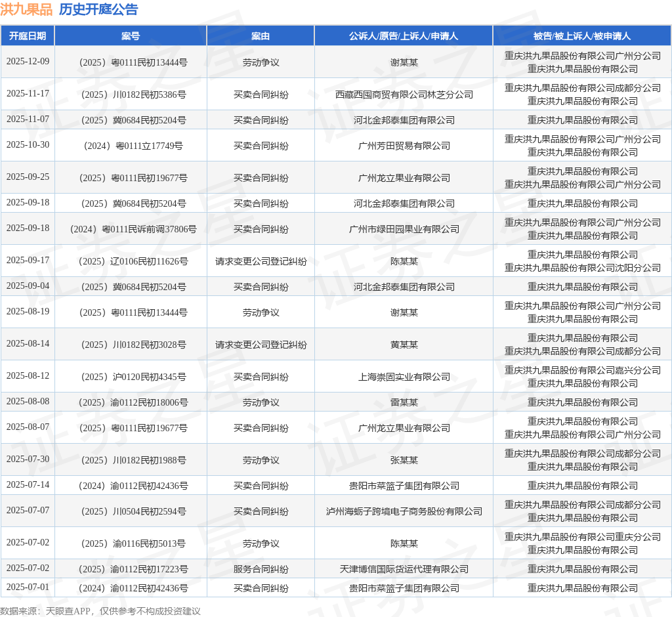Click plaintiff 黄某某
This screenshot has height=617, width=672.
(404, 345)
